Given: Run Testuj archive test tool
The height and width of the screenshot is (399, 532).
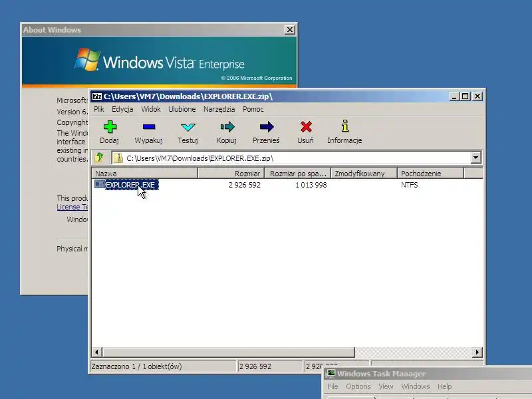Looking at the screenshot, I should click(188, 127).
